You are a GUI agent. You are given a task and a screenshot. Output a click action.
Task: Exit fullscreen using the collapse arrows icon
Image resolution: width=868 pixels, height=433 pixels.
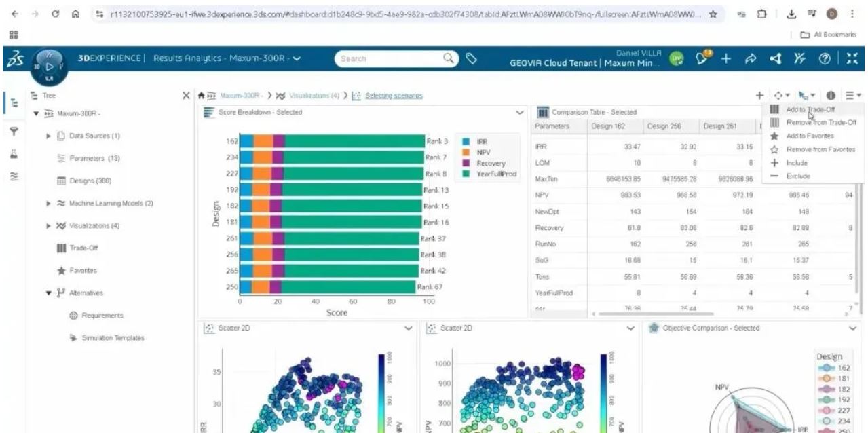pos(854,59)
